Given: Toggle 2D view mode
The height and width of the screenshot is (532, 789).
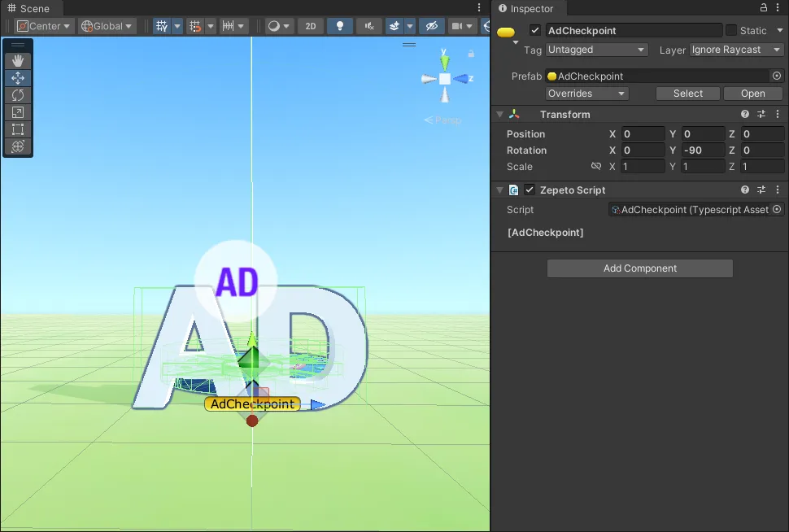Looking at the screenshot, I should click(x=311, y=26).
